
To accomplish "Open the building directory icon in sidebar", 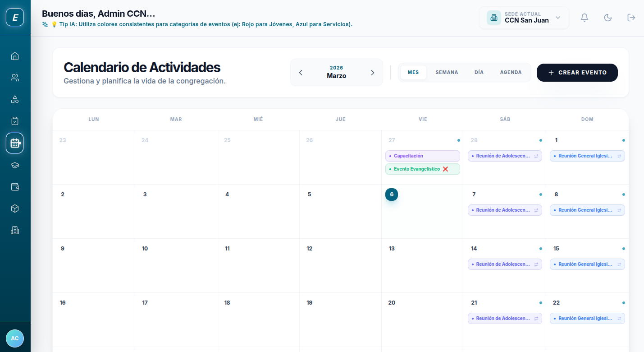I will click(x=15, y=230).
